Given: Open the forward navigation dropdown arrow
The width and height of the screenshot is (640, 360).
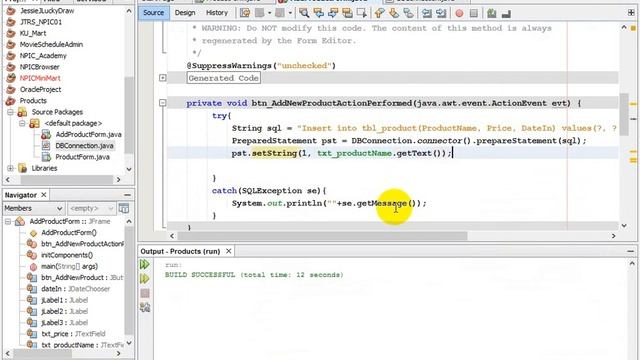Looking at the screenshot, I should click(290, 13).
